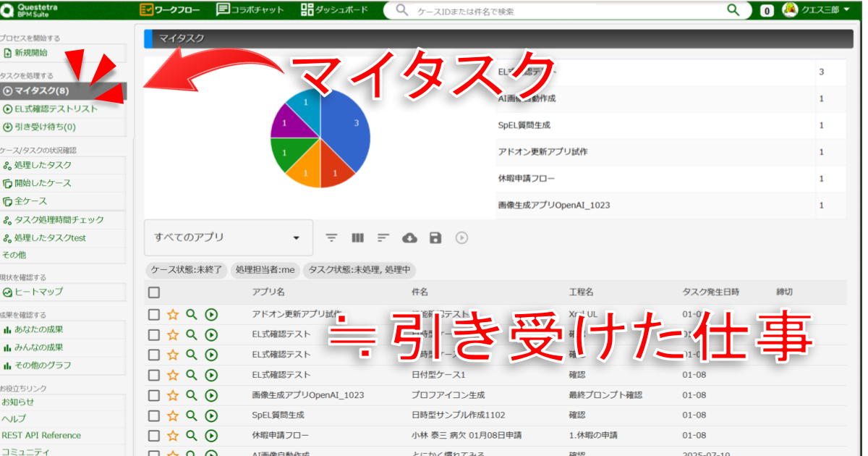This screenshot has height=456, width=868.
Task: Download task list via cloud icon
Action: pyautogui.click(x=409, y=237)
